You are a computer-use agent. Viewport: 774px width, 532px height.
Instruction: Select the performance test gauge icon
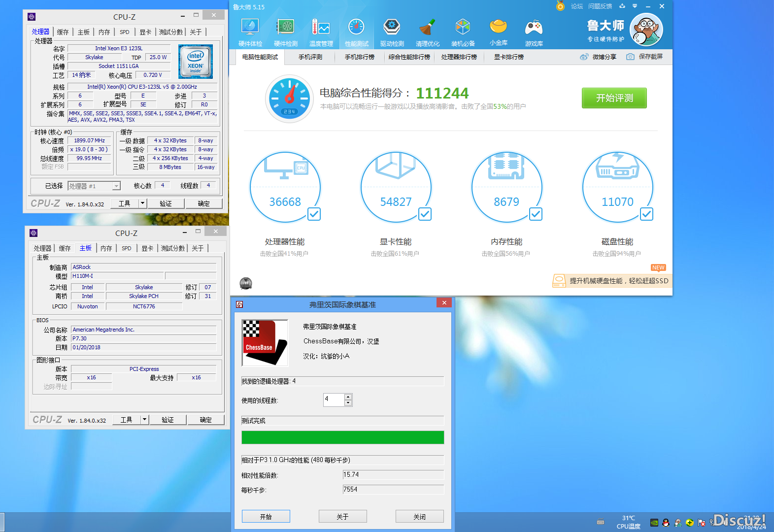(x=356, y=27)
